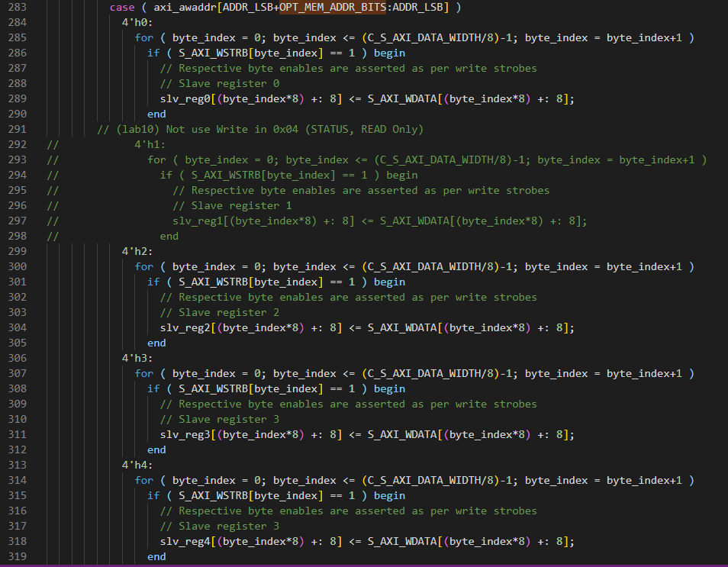This screenshot has height=567, width=728.
Task: Click the highlighted OPT_MEM_ADDR_BITS identifier
Action: (333, 8)
